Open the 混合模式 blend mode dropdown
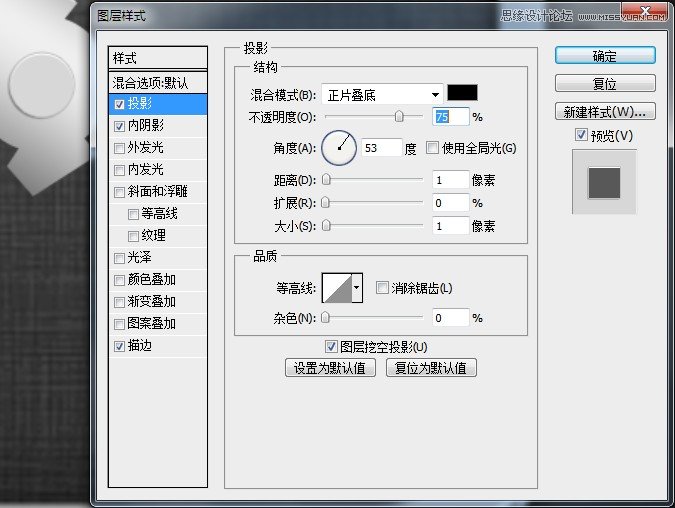This screenshot has height=508, width=675. (382, 95)
